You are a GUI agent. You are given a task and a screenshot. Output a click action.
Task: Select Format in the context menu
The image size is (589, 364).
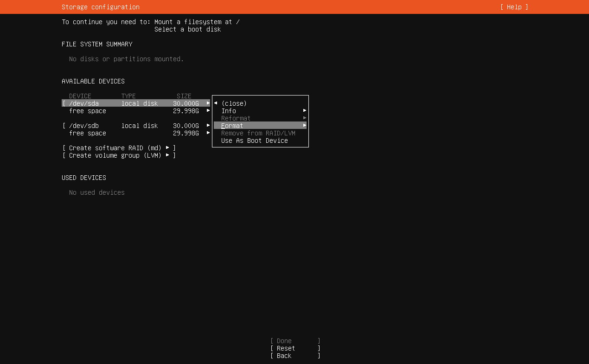232,126
